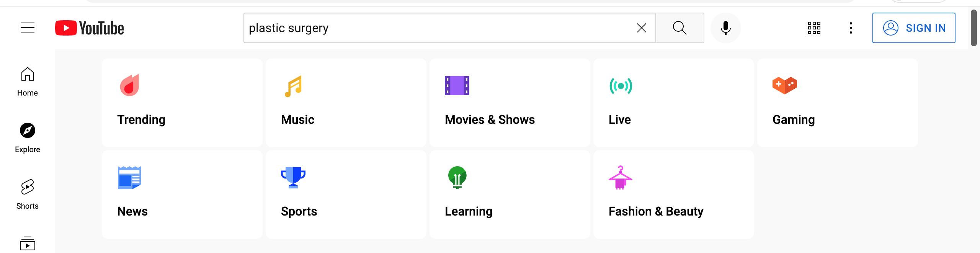The height and width of the screenshot is (253, 980).
Task: Open Shorts from the sidebar
Action: pyautogui.click(x=28, y=195)
